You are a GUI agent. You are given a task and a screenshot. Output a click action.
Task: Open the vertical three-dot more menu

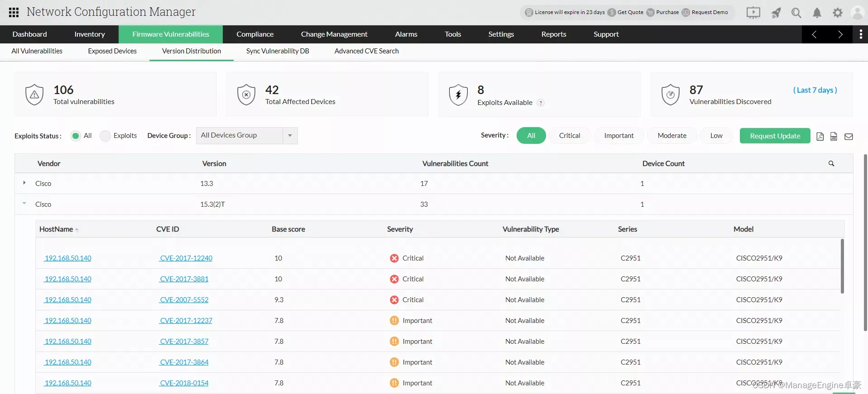tap(861, 34)
